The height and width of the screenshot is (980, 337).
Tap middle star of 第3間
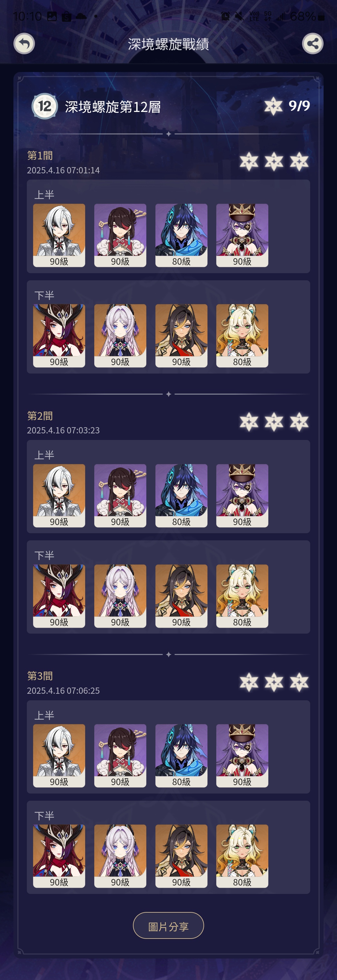point(274,682)
